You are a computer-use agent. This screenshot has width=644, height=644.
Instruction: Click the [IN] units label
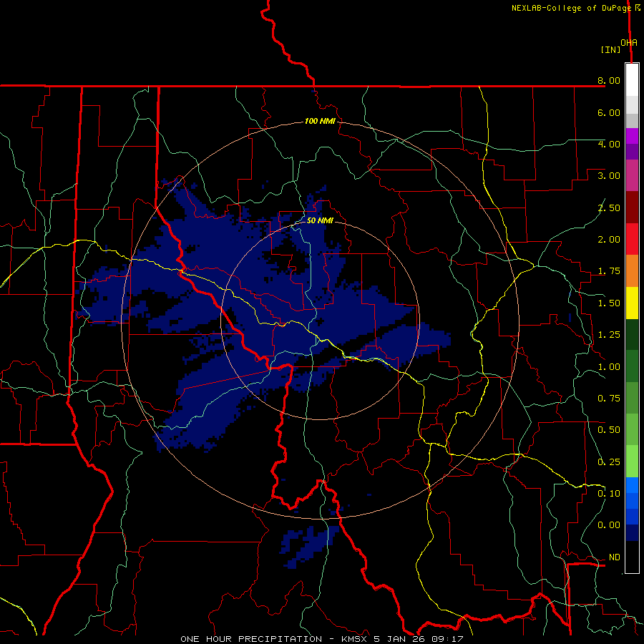(611, 49)
